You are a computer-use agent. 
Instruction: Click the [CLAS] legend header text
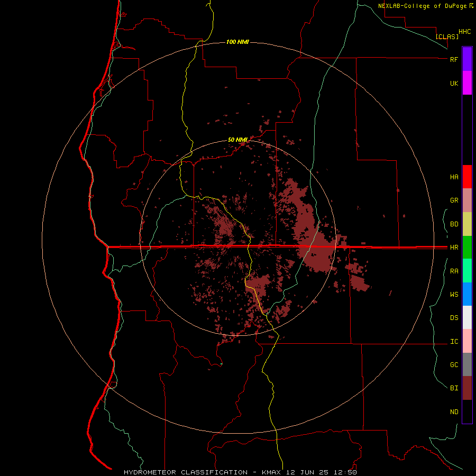[447, 36]
